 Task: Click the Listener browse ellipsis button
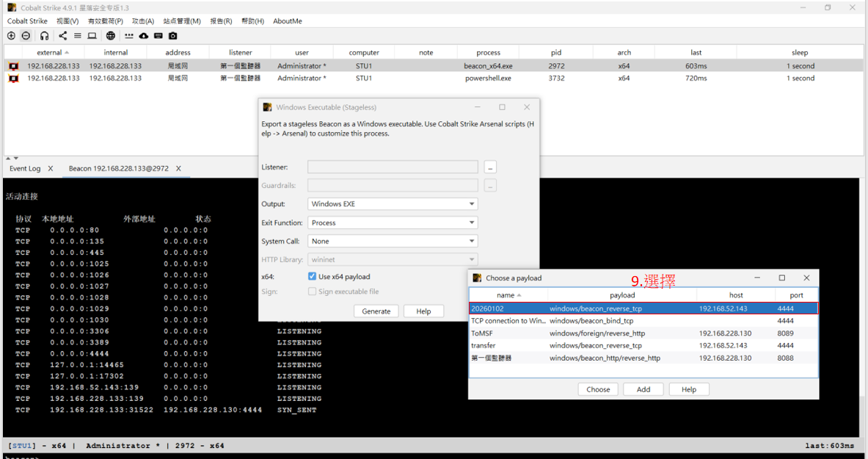click(x=490, y=167)
